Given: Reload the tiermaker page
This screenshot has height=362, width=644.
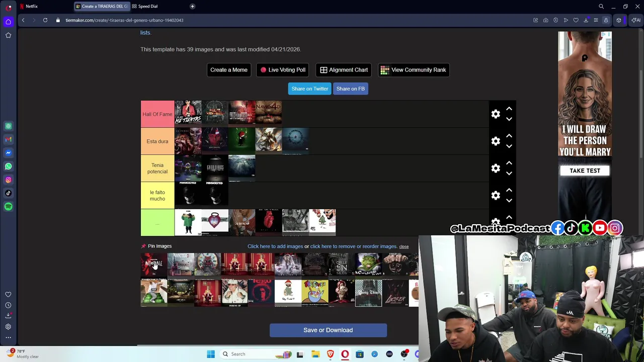Looking at the screenshot, I should click(45, 20).
